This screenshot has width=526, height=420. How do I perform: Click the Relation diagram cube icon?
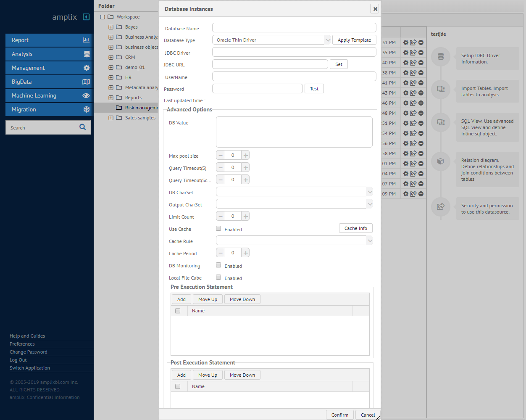441,161
